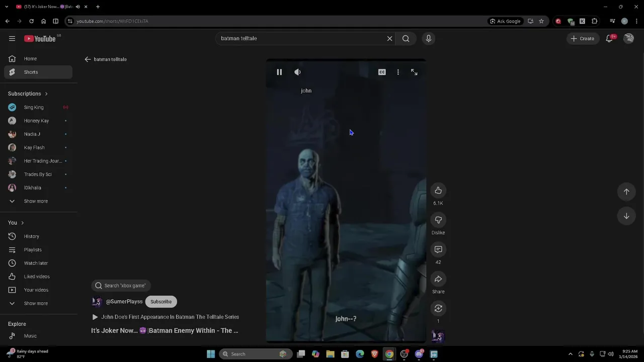
Task: Toggle closed captions on the Short
Action: [x=382, y=72]
